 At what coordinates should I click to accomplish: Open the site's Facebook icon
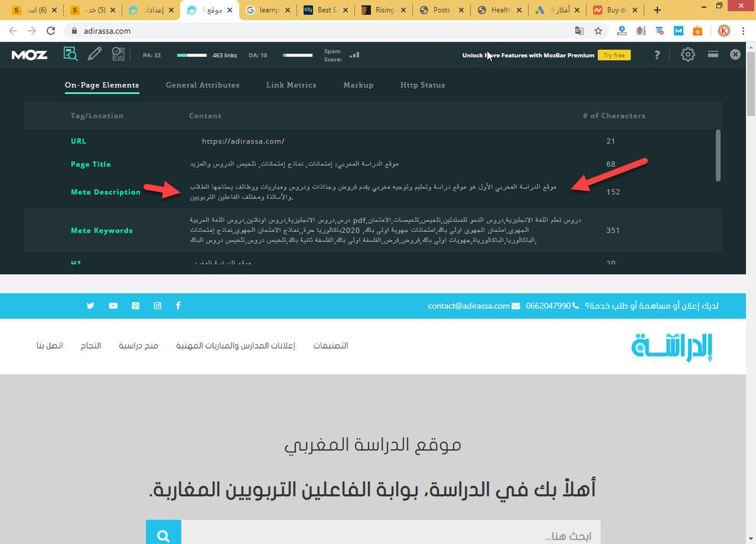pos(178,306)
